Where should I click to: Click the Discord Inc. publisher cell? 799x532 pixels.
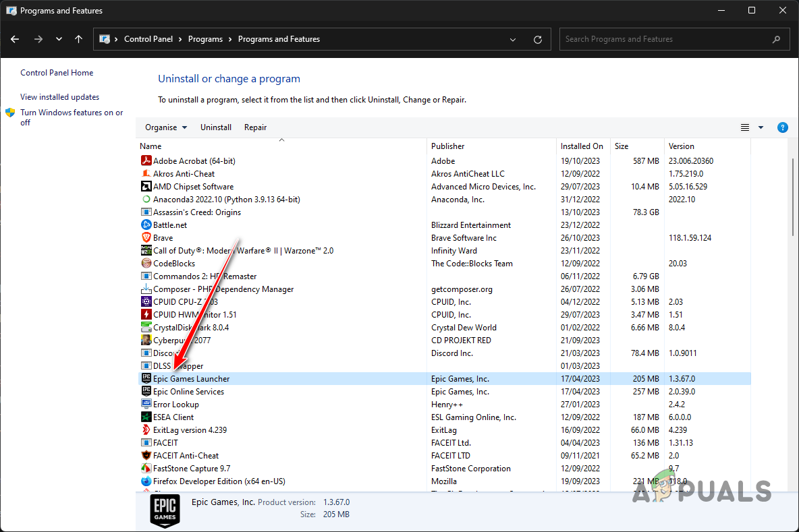tap(452, 353)
